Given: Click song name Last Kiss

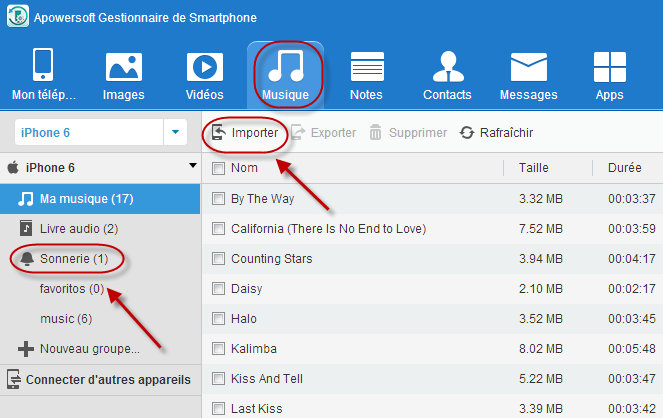Looking at the screenshot, I should point(257,409).
